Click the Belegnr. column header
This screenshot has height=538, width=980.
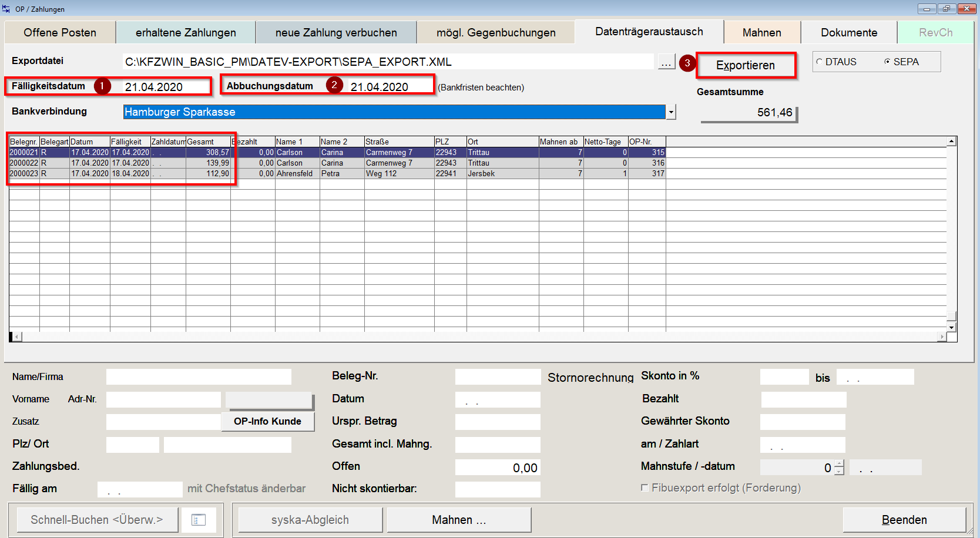click(x=24, y=142)
